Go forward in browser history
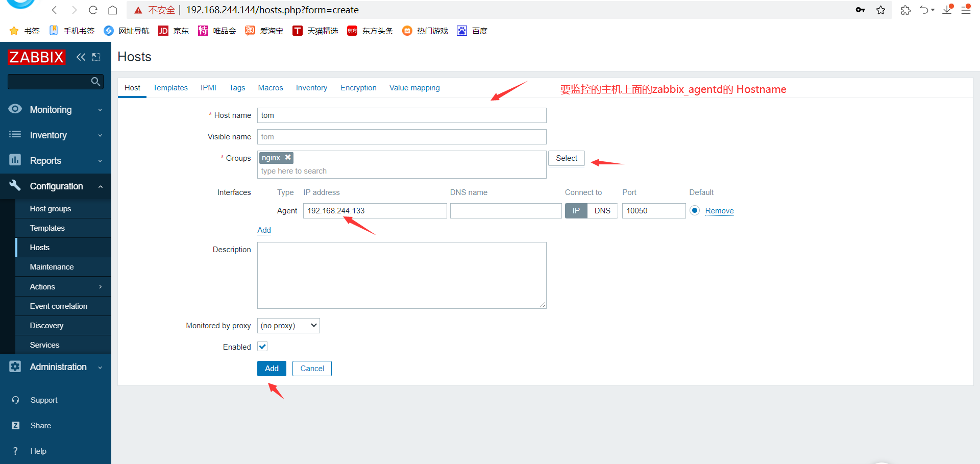 tap(74, 10)
